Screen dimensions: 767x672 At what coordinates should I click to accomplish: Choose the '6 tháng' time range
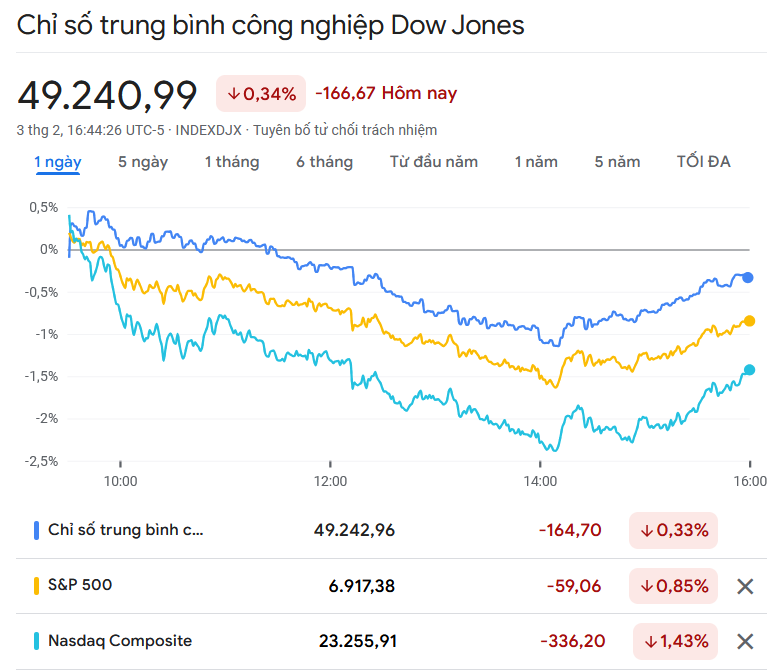click(324, 162)
